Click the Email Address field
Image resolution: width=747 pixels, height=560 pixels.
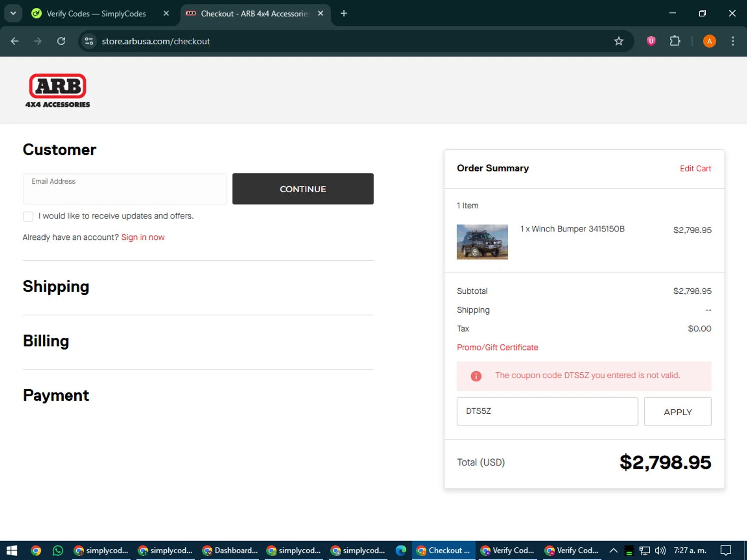click(x=124, y=189)
